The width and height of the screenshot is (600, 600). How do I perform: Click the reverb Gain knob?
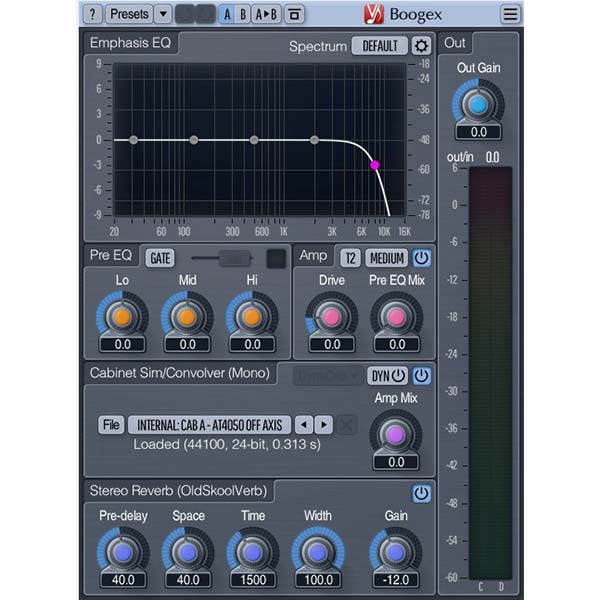pos(396,553)
